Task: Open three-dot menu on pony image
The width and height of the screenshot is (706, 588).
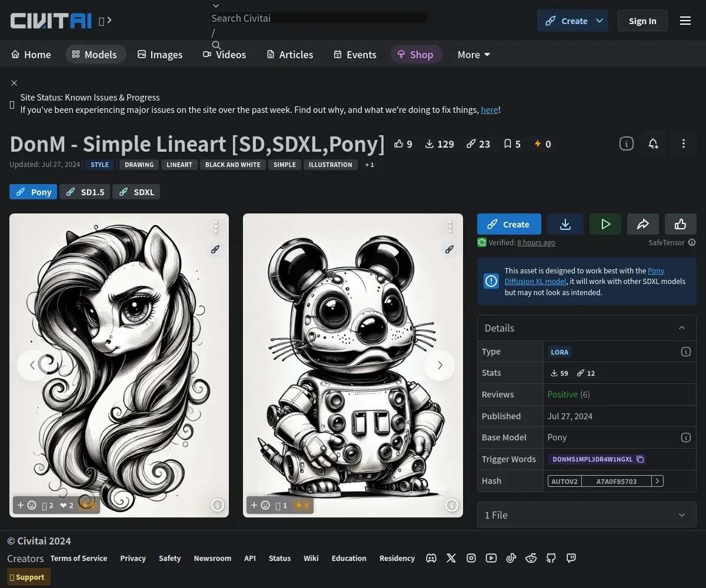Action: click(216, 226)
